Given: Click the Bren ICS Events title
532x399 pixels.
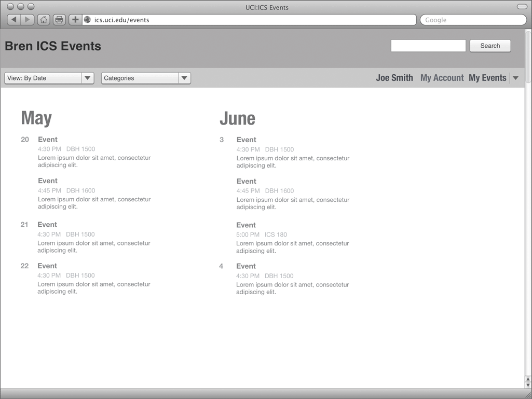Looking at the screenshot, I should [x=53, y=46].
